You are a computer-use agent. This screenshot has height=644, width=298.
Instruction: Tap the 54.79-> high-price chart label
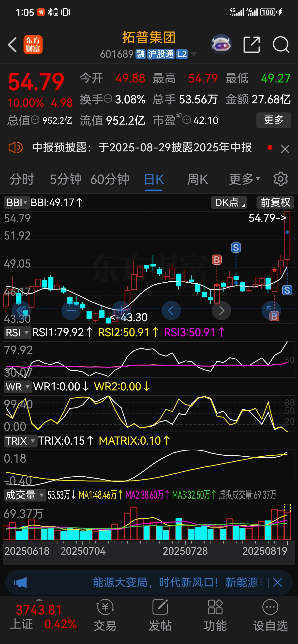(x=268, y=218)
